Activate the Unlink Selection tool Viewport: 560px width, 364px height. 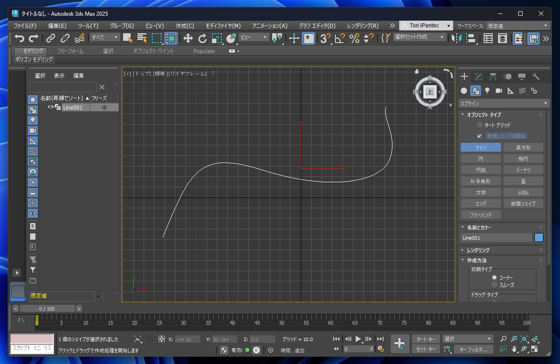point(65,38)
